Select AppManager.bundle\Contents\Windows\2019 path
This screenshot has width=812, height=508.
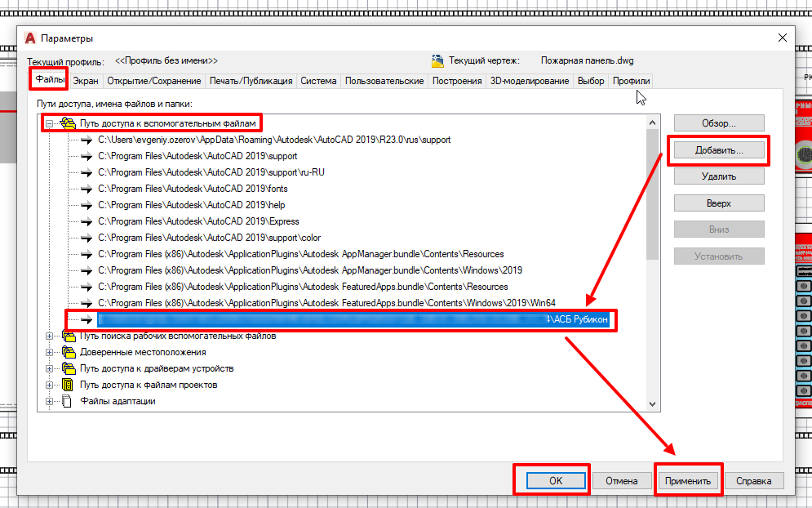pyautogui.click(x=310, y=270)
